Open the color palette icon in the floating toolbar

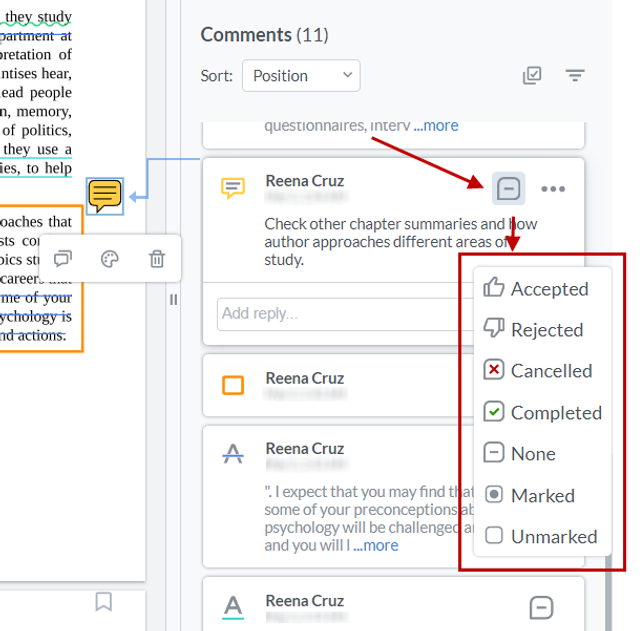click(x=109, y=259)
